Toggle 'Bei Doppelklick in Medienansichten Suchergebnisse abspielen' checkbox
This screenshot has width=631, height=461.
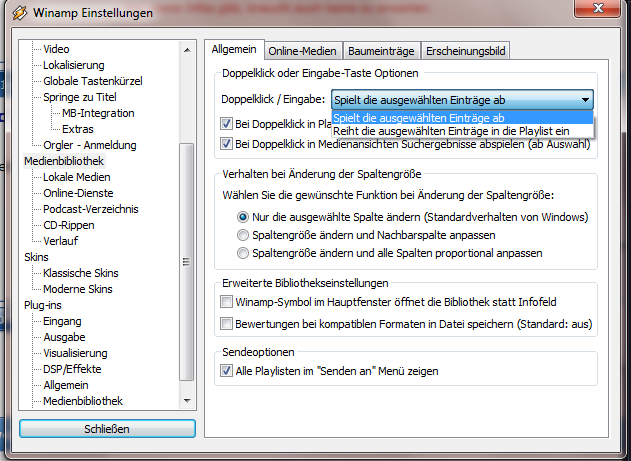pos(226,144)
